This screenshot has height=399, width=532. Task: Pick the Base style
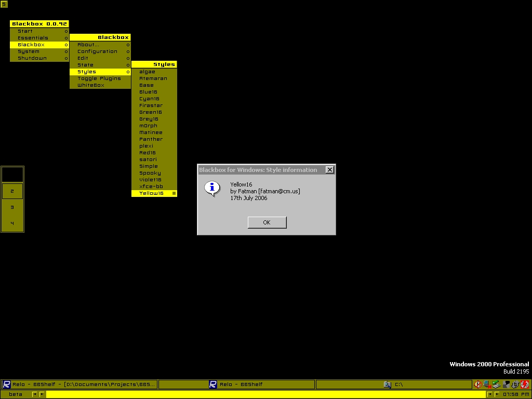pos(154,85)
